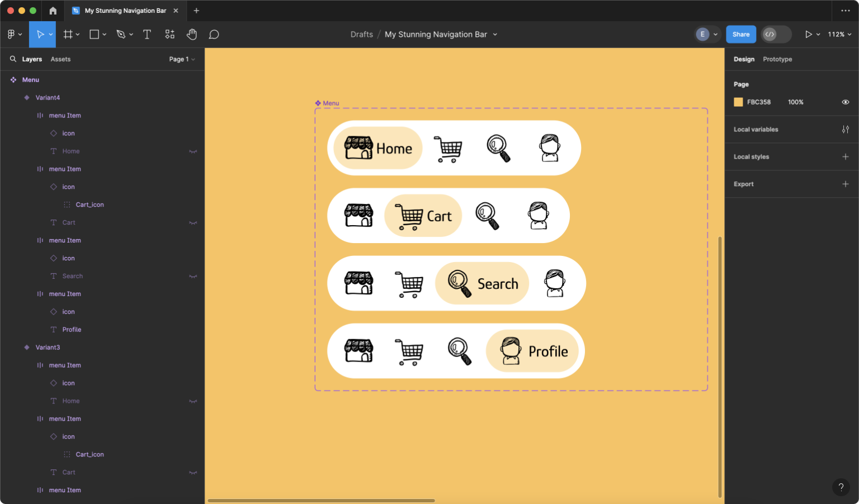The image size is (859, 504).
Task: Select the Rectangle shape tool
Action: [x=94, y=34]
